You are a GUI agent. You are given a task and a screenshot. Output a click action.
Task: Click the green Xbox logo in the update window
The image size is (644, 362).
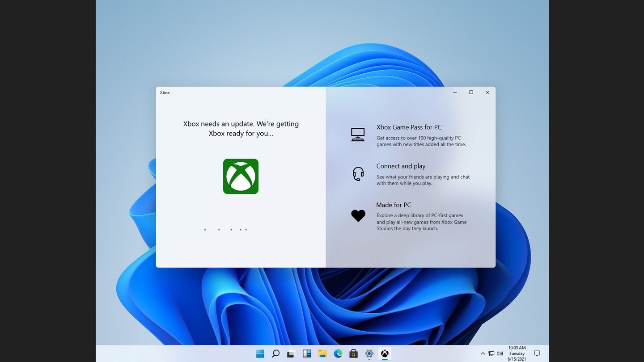click(x=241, y=176)
